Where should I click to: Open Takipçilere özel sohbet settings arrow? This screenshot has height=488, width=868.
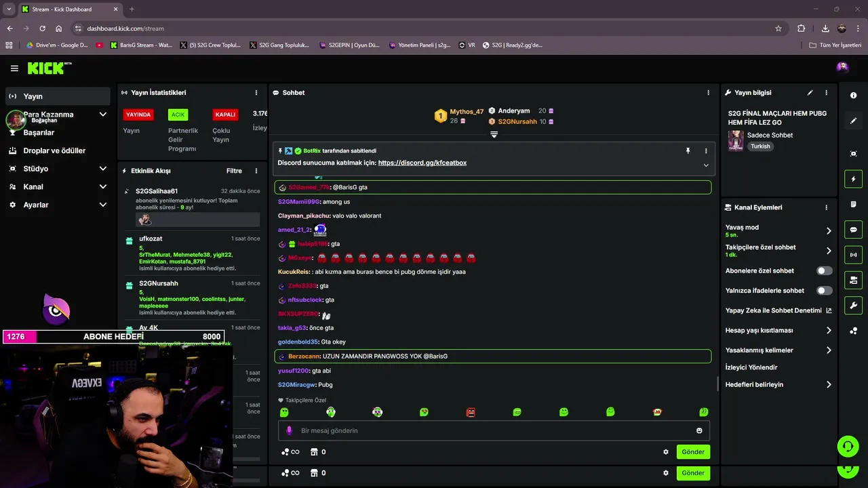point(829,251)
